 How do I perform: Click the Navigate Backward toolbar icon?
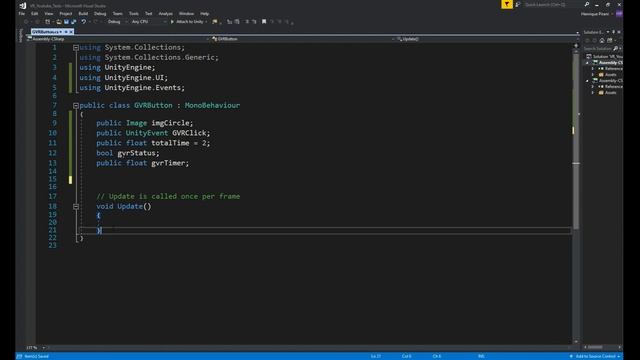[x=26, y=22]
